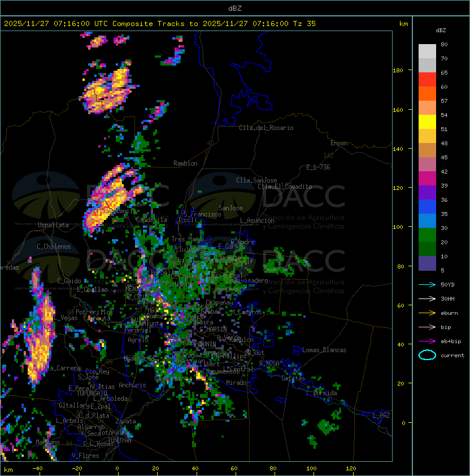Click the magenta eb+bip track arrow
The height and width of the screenshot is (476, 470).
pyautogui.click(x=427, y=341)
